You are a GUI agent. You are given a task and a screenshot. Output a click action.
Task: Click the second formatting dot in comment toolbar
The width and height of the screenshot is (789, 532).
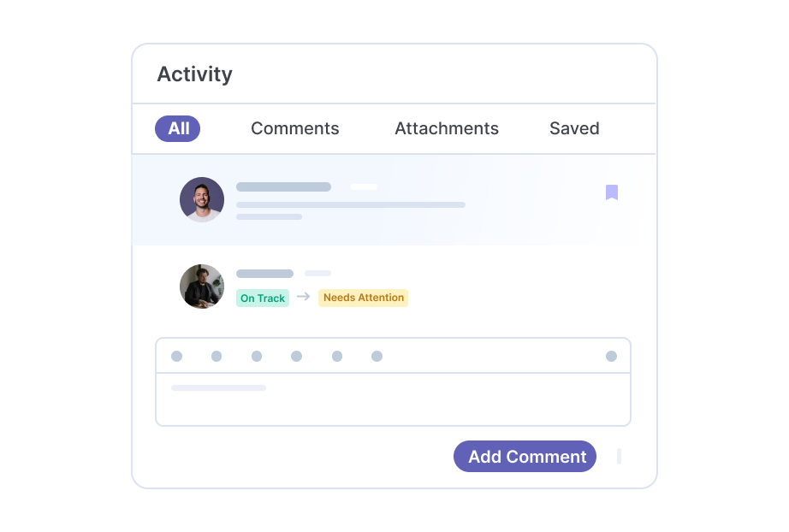pos(217,356)
